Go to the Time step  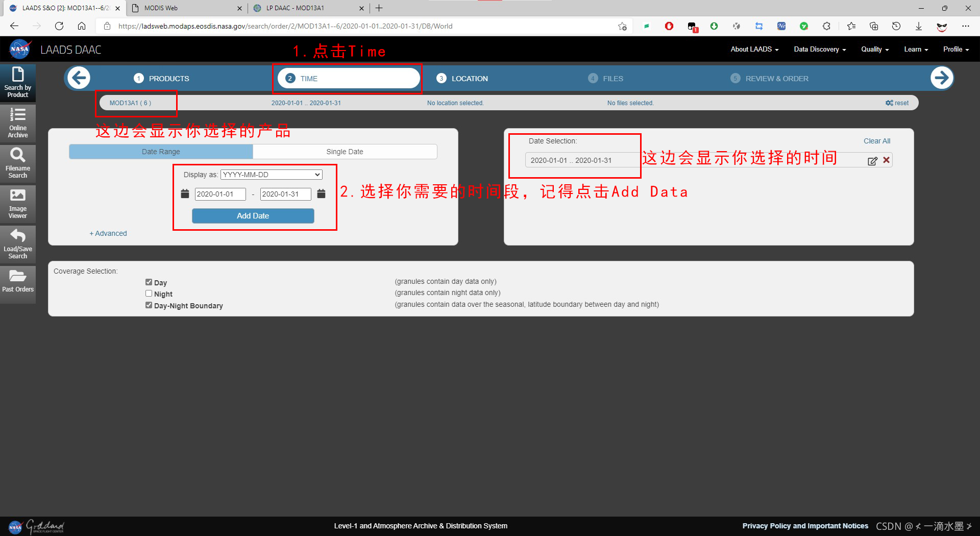[348, 78]
